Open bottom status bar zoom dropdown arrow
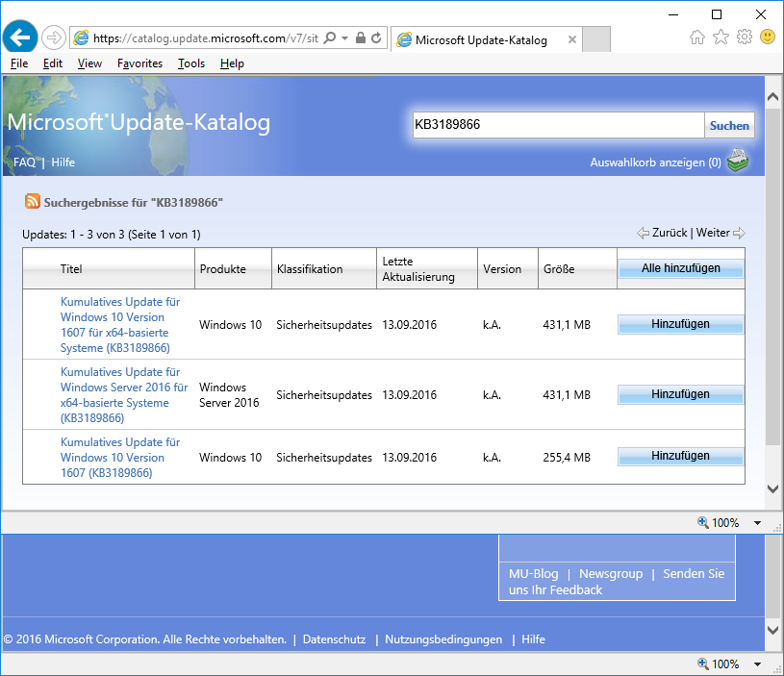Viewport: 784px width, 676px height. 757,664
